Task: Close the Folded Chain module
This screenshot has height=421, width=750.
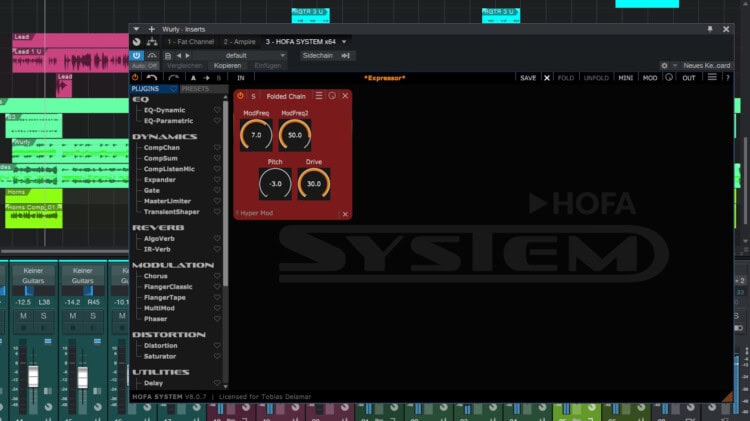Action: pos(345,96)
